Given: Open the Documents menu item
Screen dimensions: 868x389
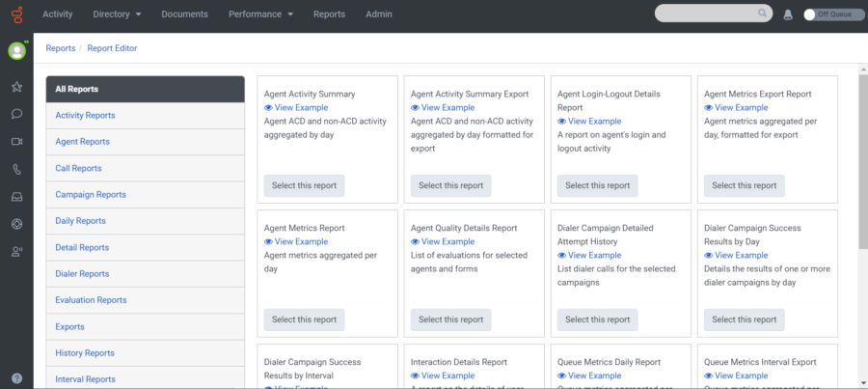Looking at the screenshot, I should 185,14.
